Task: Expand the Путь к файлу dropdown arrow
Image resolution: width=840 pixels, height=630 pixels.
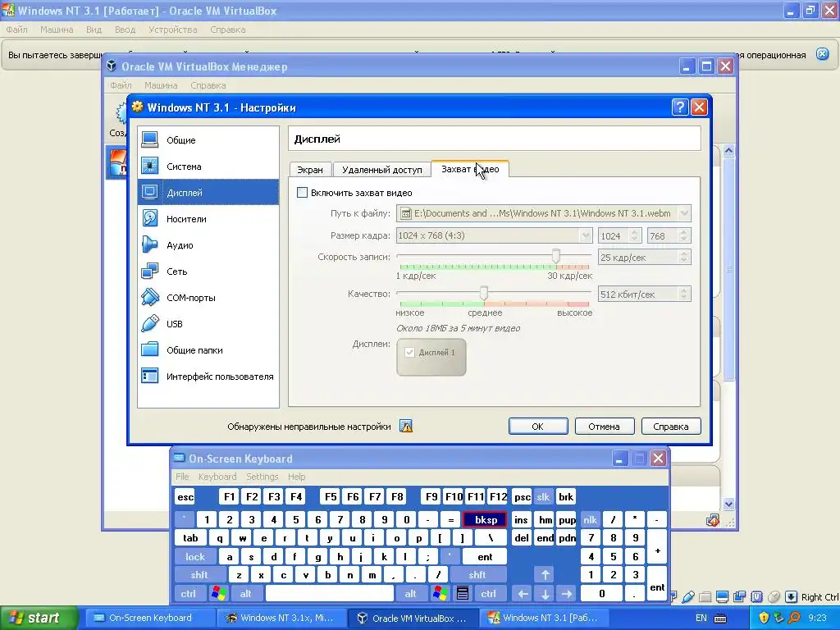Action: tap(684, 213)
